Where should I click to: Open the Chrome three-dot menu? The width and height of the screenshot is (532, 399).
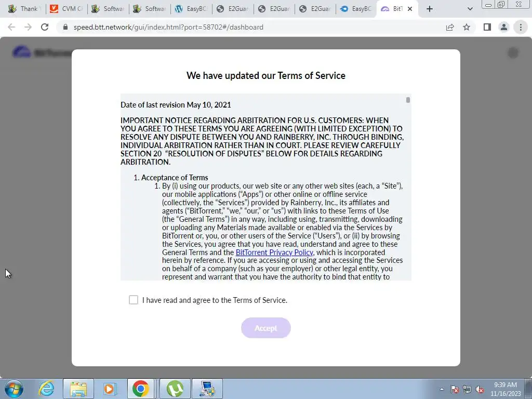[521, 27]
